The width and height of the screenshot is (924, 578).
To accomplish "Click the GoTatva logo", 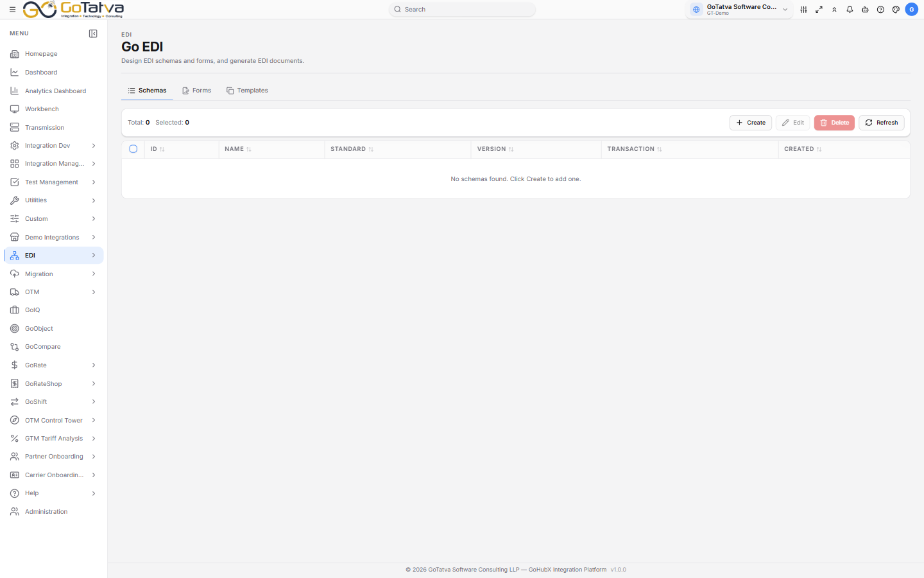I will (73, 10).
